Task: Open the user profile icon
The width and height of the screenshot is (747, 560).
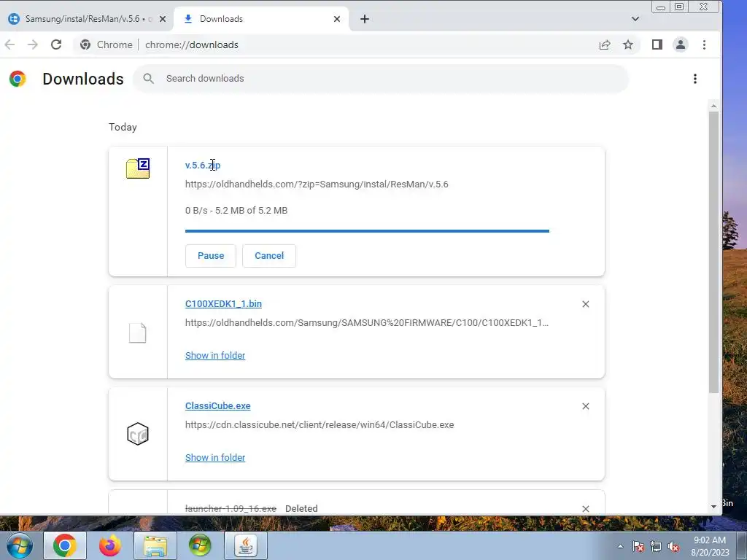Action: click(x=681, y=44)
